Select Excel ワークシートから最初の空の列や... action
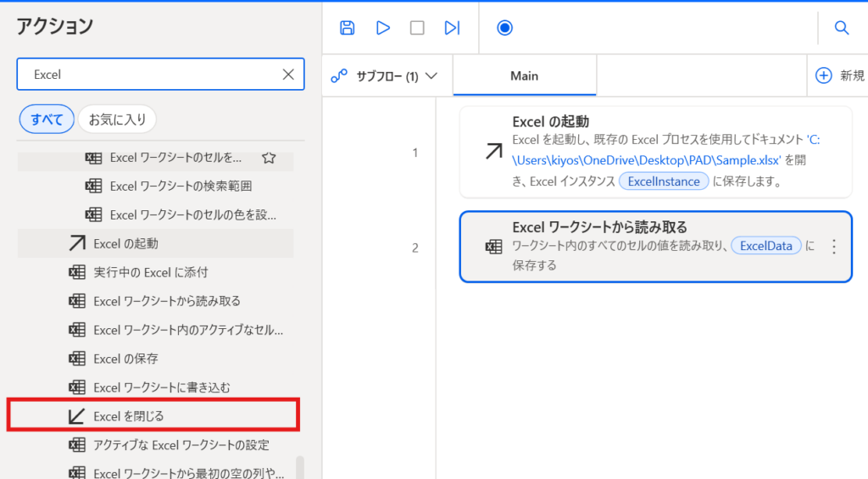Viewport: 868px width, 479px height. [156, 471]
